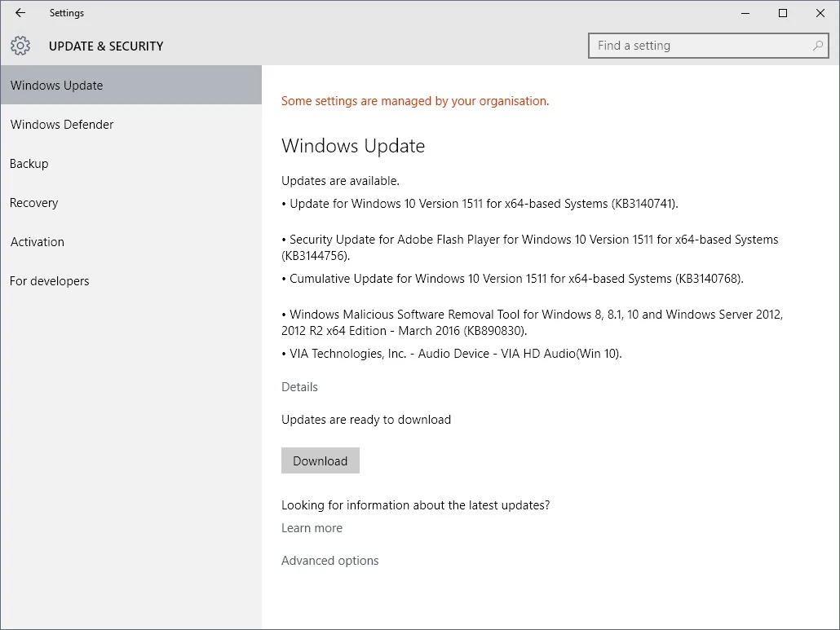Viewport: 840px width, 630px height.
Task: Focus the Find a setting field
Action: (x=708, y=46)
